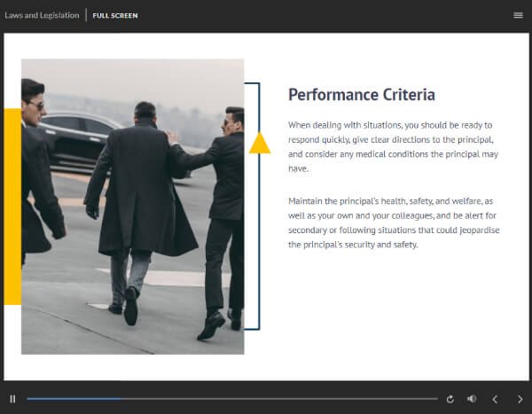Replay the current slide

coord(450,399)
